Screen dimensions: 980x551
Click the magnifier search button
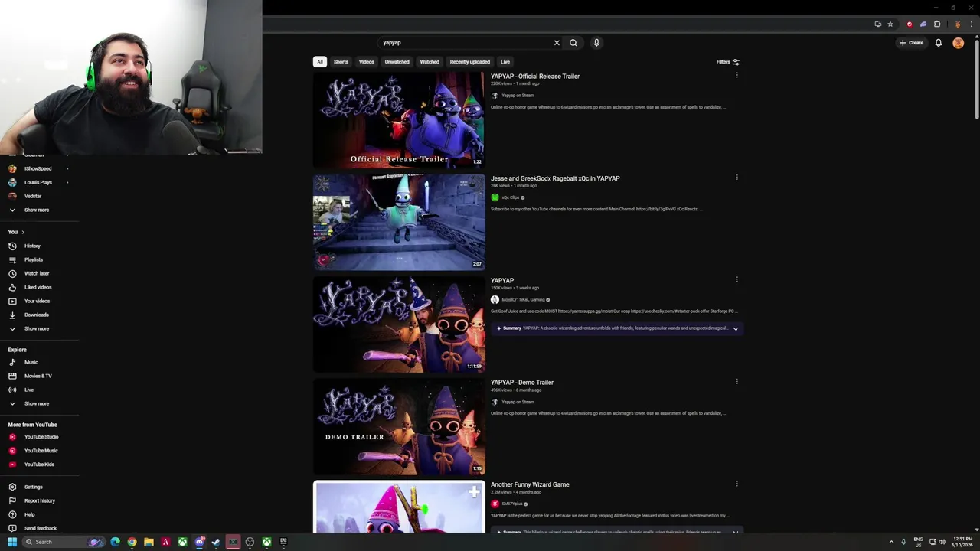point(573,43)
